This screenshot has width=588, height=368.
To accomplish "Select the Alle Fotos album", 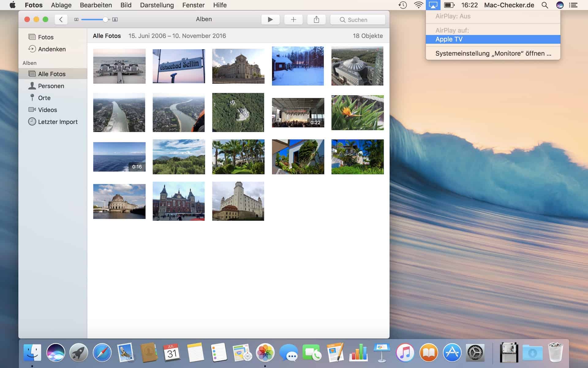I will tap(53, 74).
